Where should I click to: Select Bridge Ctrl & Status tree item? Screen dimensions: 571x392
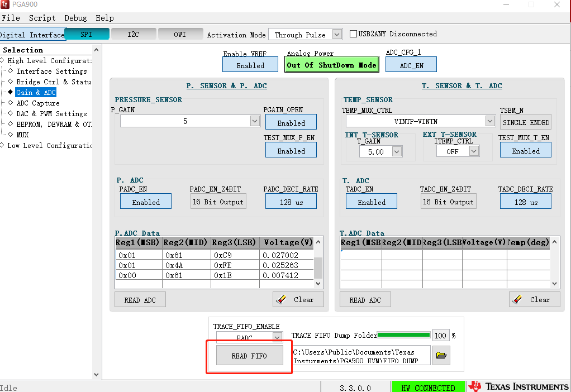pos(54,82)
